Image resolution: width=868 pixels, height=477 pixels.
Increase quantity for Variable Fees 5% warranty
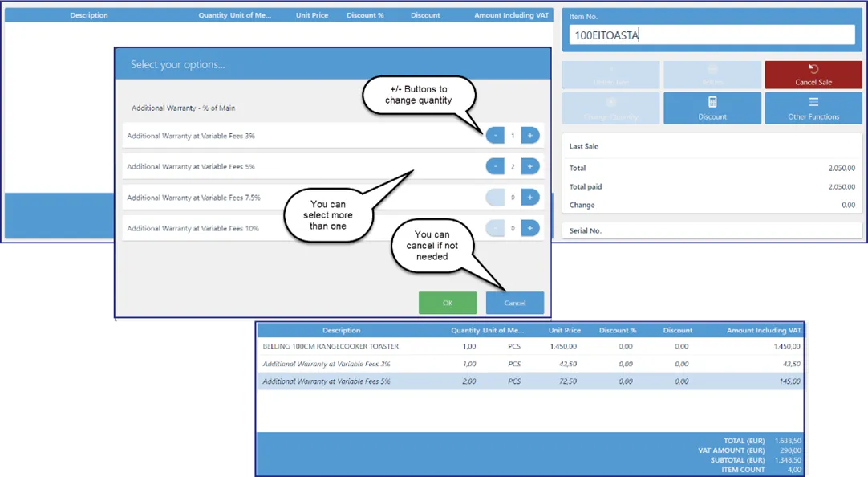pyautogui.click(x=529, y=166)
